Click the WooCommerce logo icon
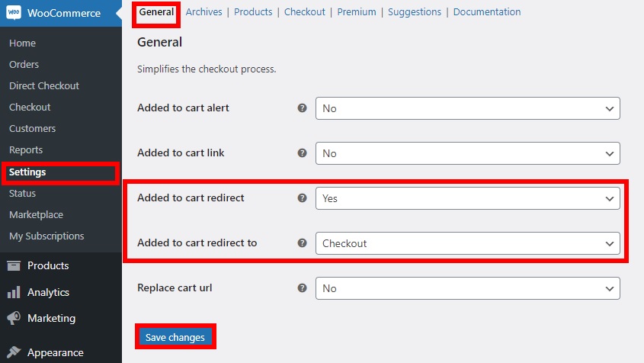The height and width of the screenshot is (363, 644). tap(14, 13)
